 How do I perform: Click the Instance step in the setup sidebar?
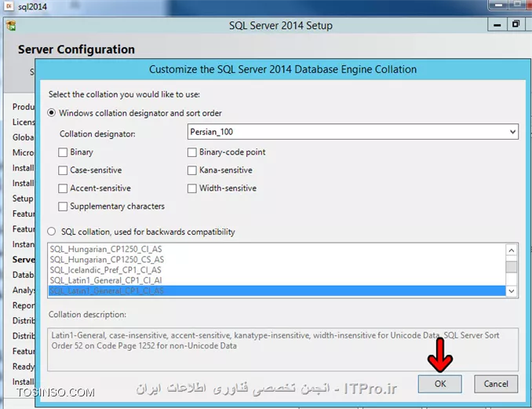(23, 244)
